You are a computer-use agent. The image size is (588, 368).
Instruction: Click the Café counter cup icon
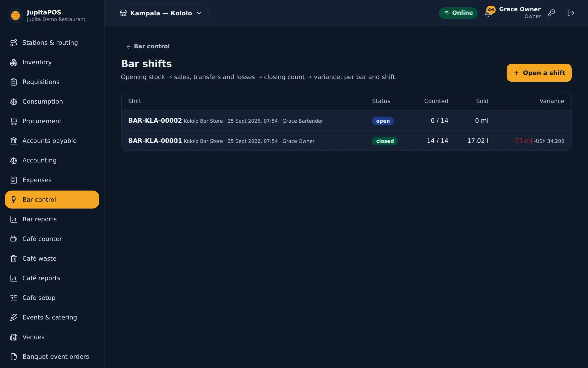pos(14,239)
